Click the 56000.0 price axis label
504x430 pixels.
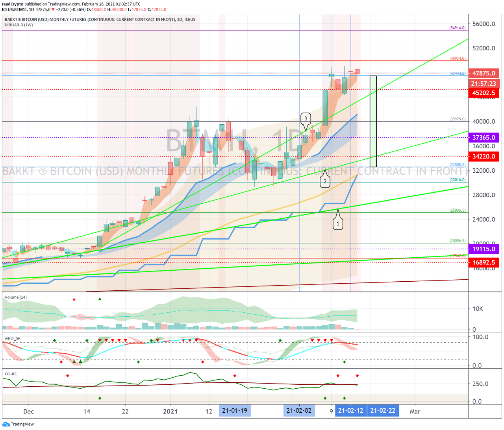tap(484, 24)
